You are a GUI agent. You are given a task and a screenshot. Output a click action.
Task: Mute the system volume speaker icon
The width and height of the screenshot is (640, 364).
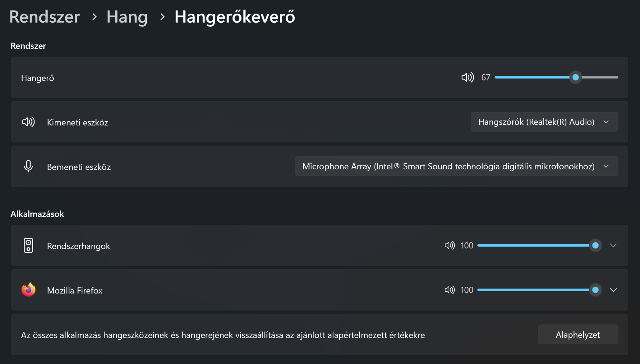[467, 77]
